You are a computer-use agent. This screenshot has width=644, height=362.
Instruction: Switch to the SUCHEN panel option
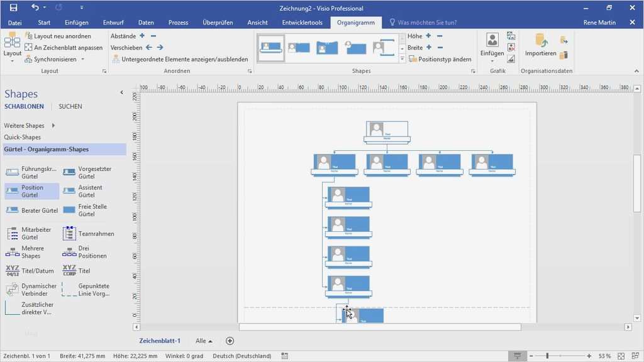point(70,106)
